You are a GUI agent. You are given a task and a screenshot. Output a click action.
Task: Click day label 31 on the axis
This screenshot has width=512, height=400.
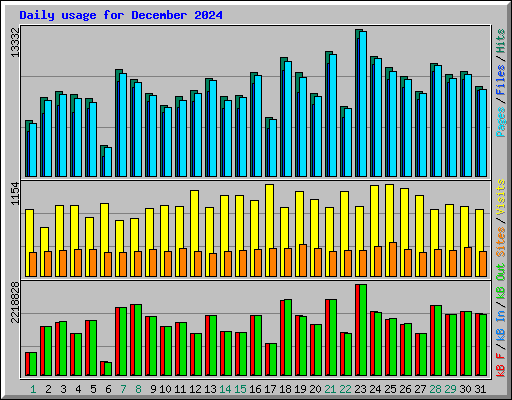[x=480, y=389]
